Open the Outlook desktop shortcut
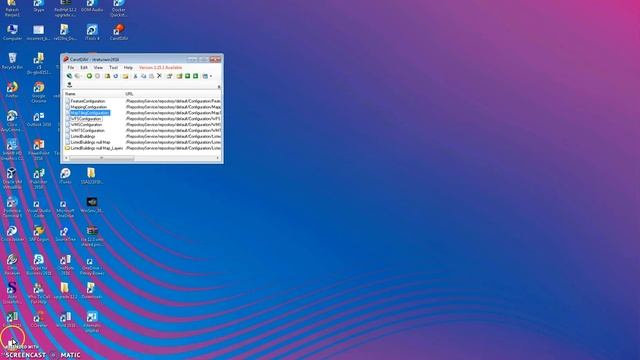 [39, 119]
